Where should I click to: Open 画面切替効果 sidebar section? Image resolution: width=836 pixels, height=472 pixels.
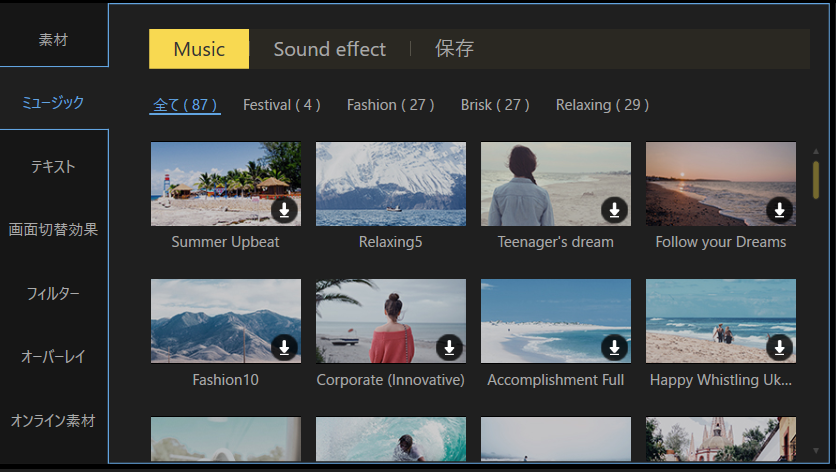coord(53,230)
